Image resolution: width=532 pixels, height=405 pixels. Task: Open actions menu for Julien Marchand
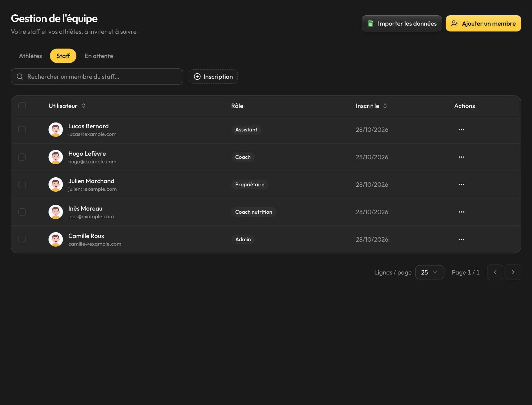(461, 185)
